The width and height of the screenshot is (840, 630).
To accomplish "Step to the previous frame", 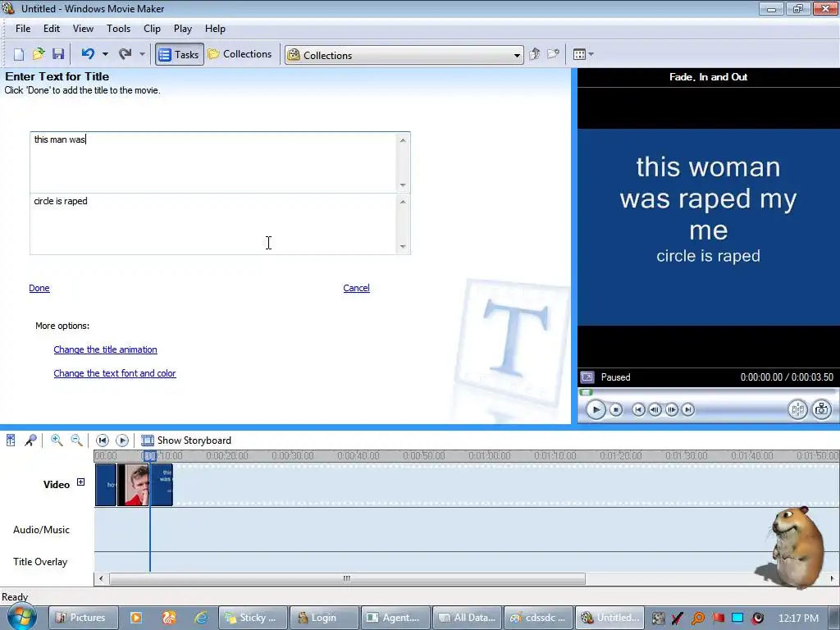I will [x=655, y=410].
